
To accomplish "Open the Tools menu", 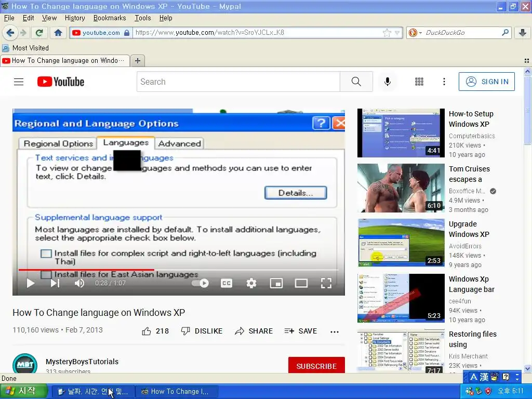I will point(142,18).
